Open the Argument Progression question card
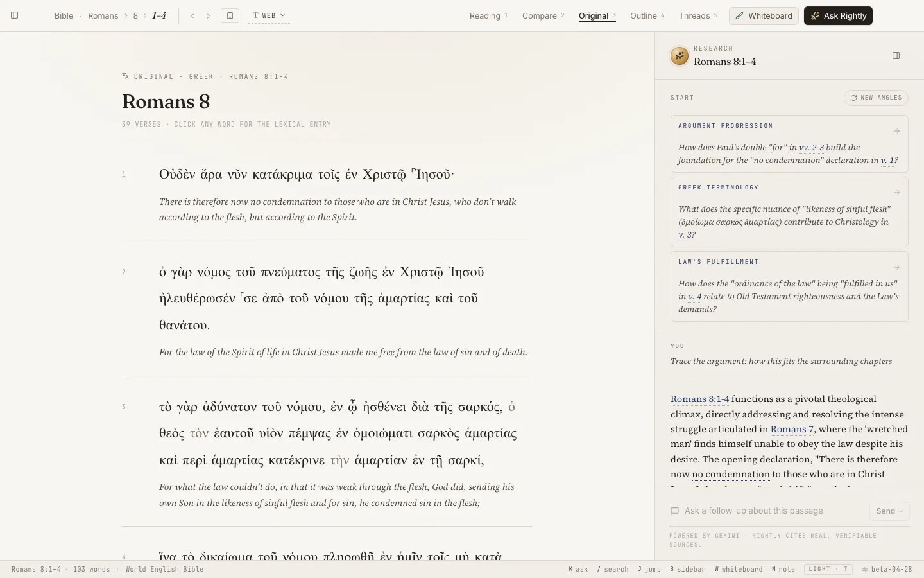 click(789, 144)
